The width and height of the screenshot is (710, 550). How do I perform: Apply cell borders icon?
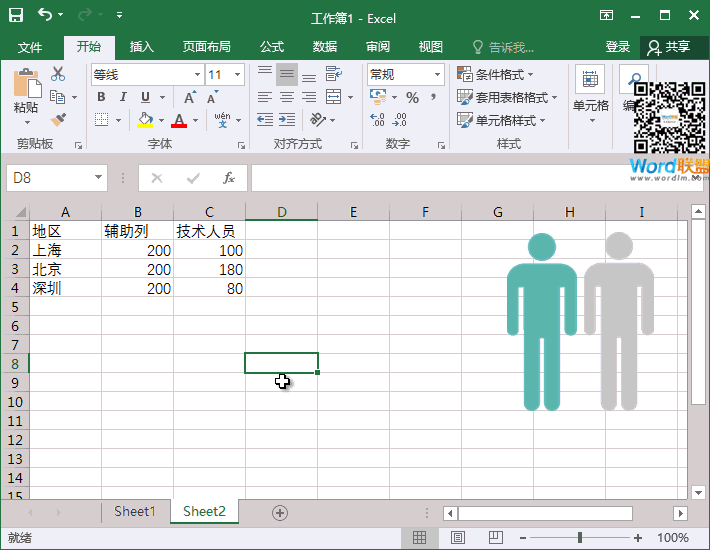click(x=102, y=120)
